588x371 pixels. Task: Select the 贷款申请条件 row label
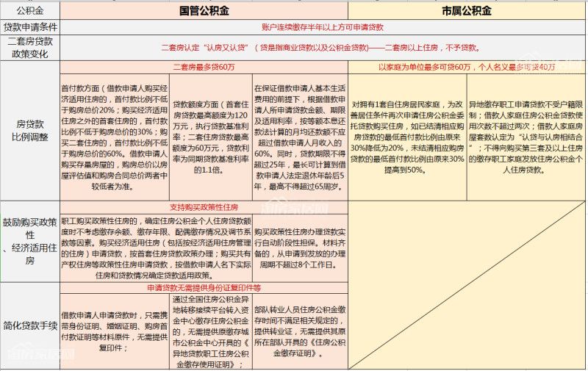tap(30, 27)
